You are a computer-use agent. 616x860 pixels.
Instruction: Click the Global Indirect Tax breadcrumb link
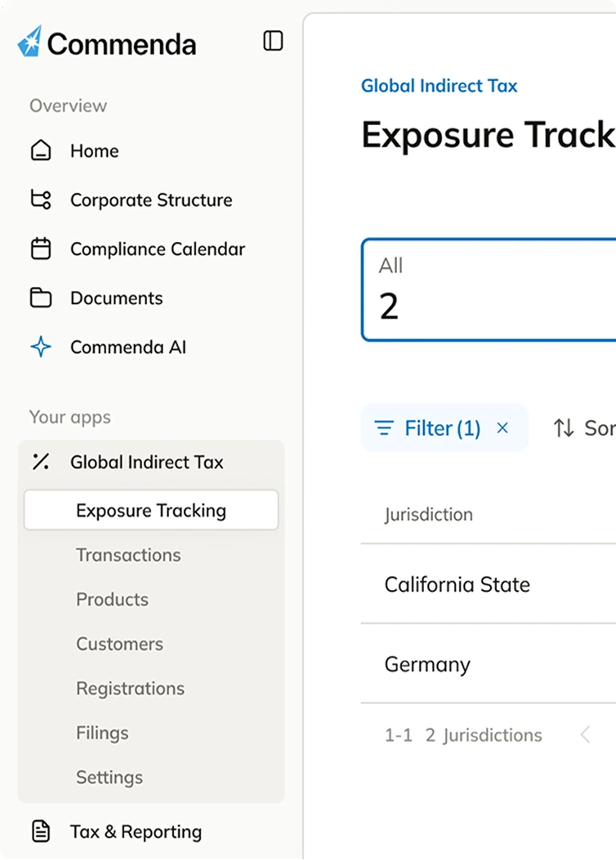439,86
